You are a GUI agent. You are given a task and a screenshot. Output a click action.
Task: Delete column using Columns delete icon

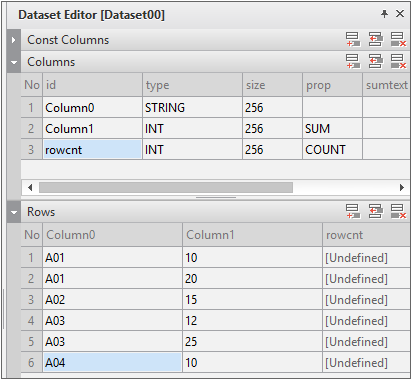point(398,61)
